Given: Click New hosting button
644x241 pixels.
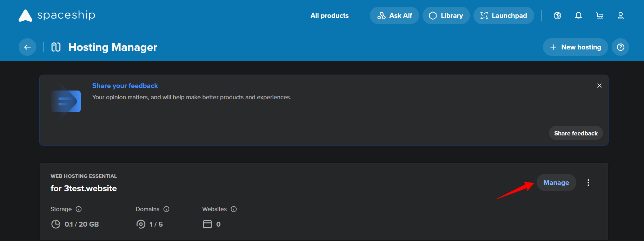Looking at the screenshot, I should (x=575, y=47).
